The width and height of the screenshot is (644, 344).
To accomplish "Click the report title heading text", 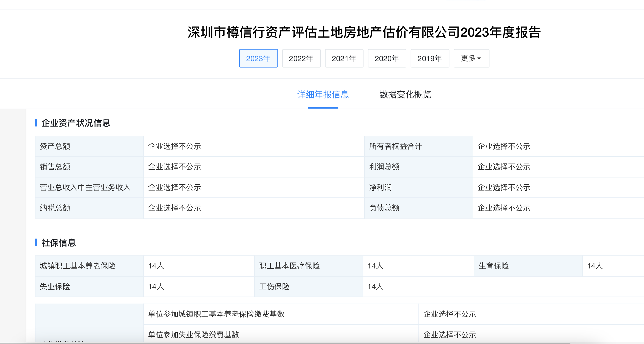I will point(364,33).
